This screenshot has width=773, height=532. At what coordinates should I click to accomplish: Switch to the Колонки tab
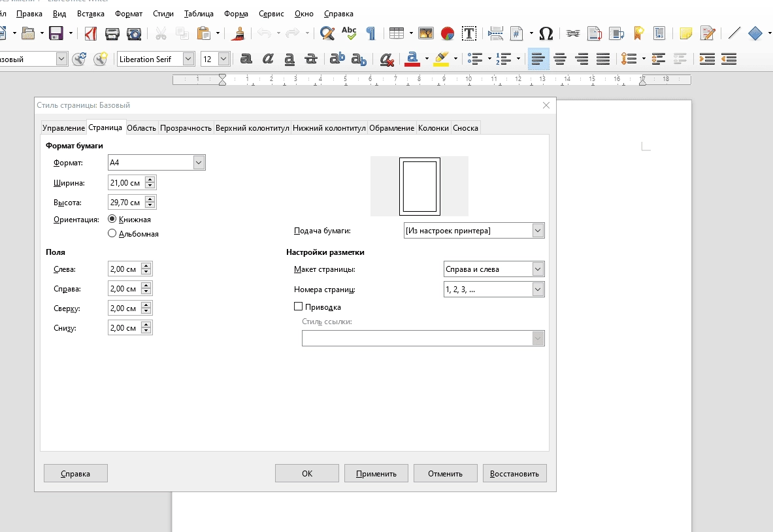pyautogui.click(x=433, y=127)
